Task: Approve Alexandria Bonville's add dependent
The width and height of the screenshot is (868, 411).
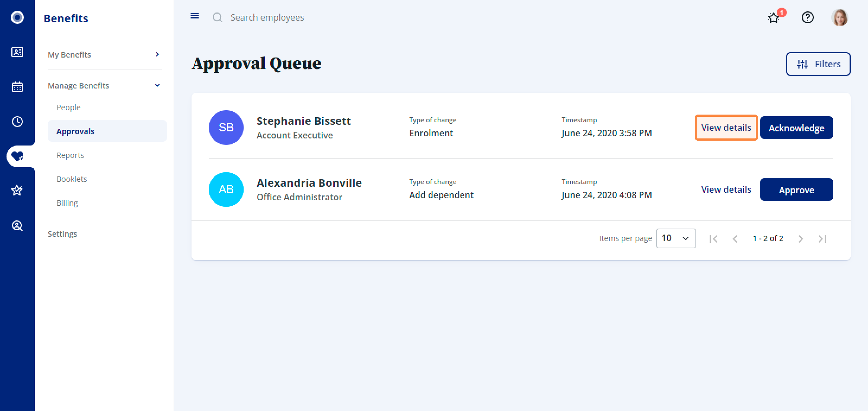Action: (796, 189)
